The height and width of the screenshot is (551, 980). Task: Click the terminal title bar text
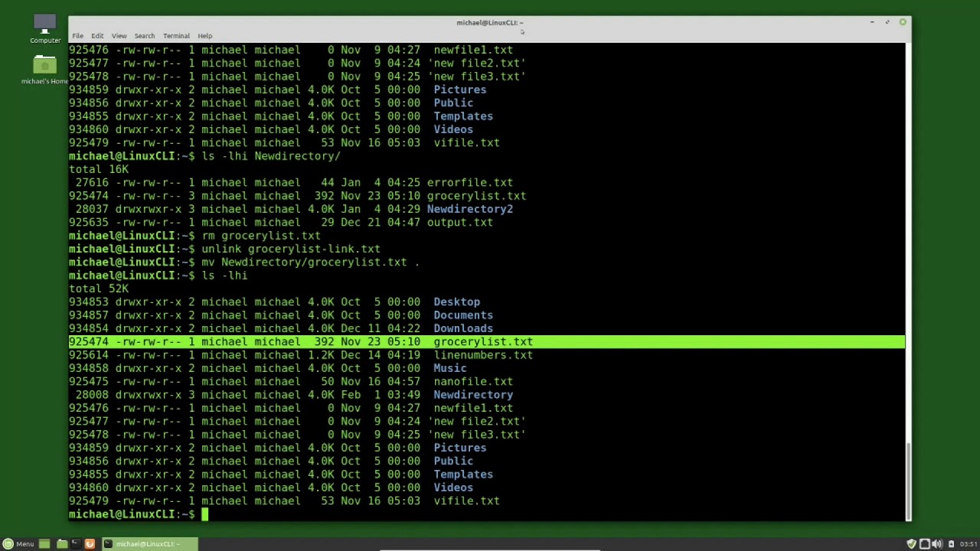(x=489, y=22)
